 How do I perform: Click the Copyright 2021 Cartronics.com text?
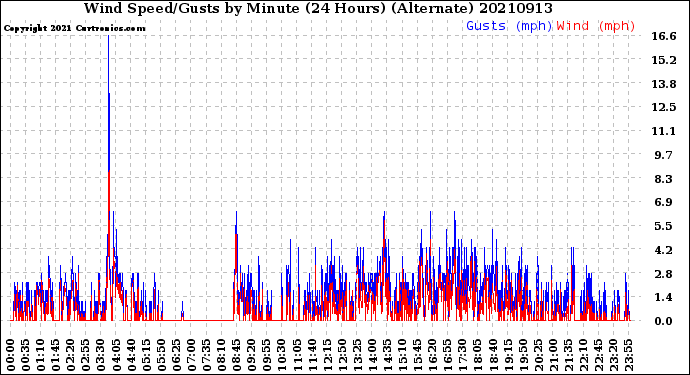point(74,28)
